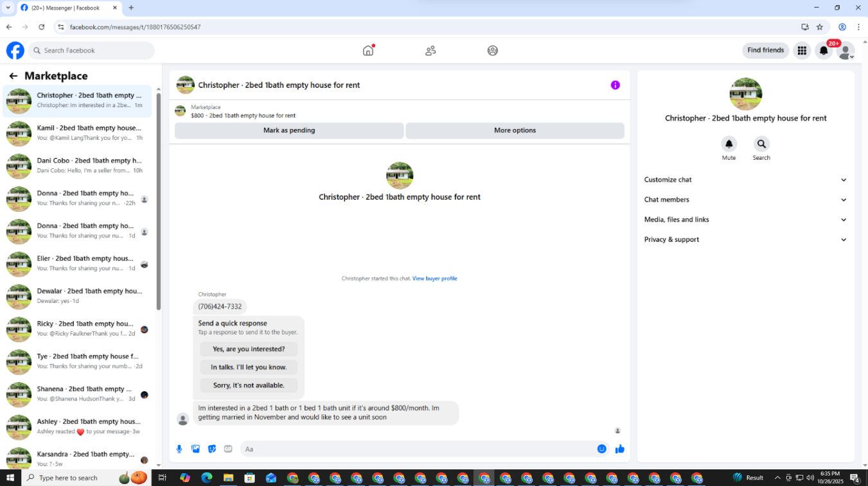
Task: Close the Messenger Facebook tab
Action: (115, 8)
